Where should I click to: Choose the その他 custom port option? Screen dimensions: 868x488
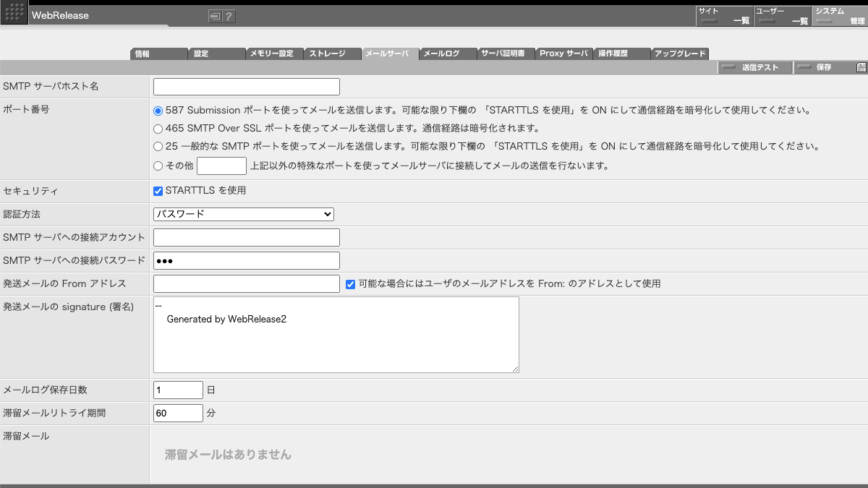pos(157,166)
